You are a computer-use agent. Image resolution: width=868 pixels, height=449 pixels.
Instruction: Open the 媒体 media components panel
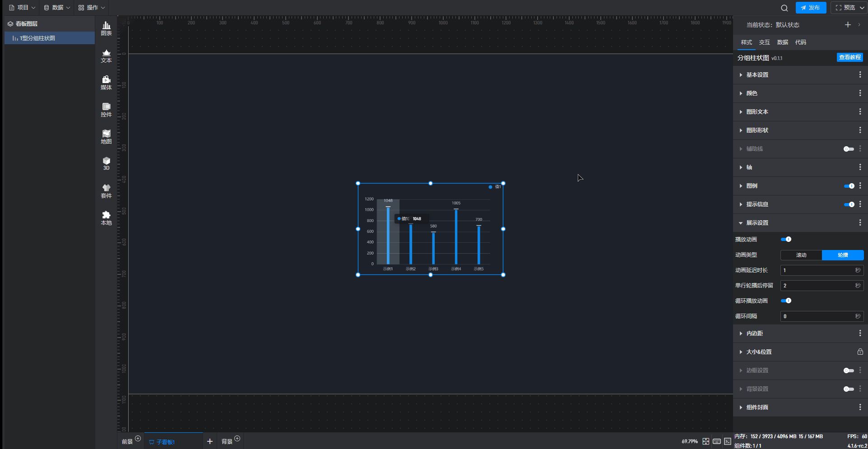pos(106,83)
